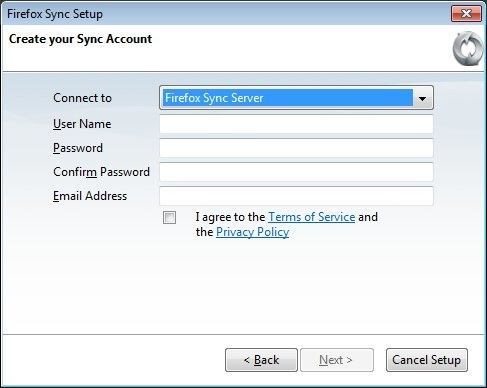The image size is (487, 388).
Task: Focus the Email Address input field
Action: coord(296,196)
